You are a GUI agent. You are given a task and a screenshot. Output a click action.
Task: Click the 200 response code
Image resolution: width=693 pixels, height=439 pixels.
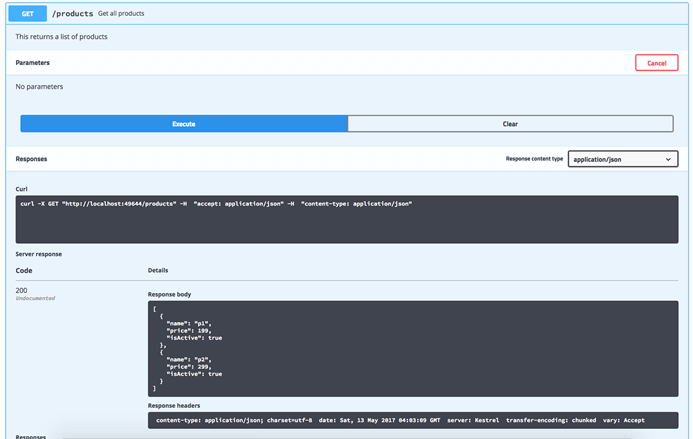click(x=21, y=290)
